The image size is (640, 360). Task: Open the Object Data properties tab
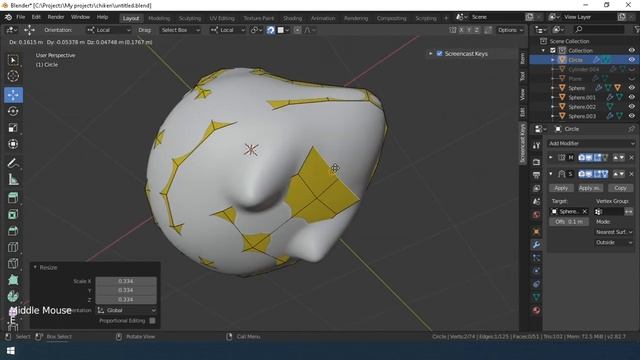(x=536, y=297)
